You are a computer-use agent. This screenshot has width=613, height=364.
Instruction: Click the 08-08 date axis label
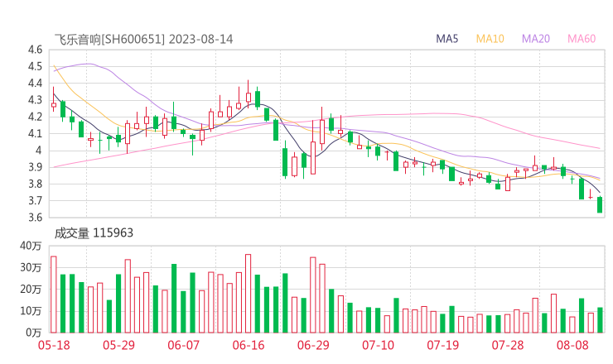pos(572,345)
